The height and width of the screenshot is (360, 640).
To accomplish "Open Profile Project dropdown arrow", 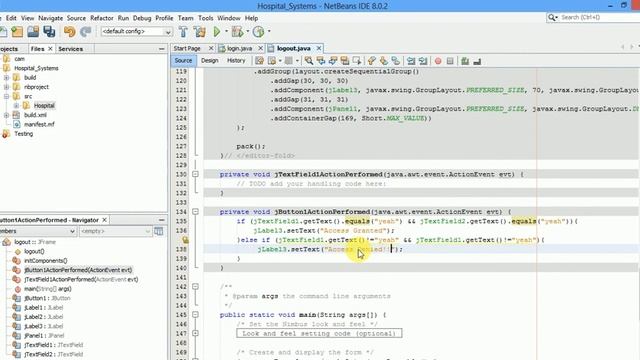I will 269,31.
